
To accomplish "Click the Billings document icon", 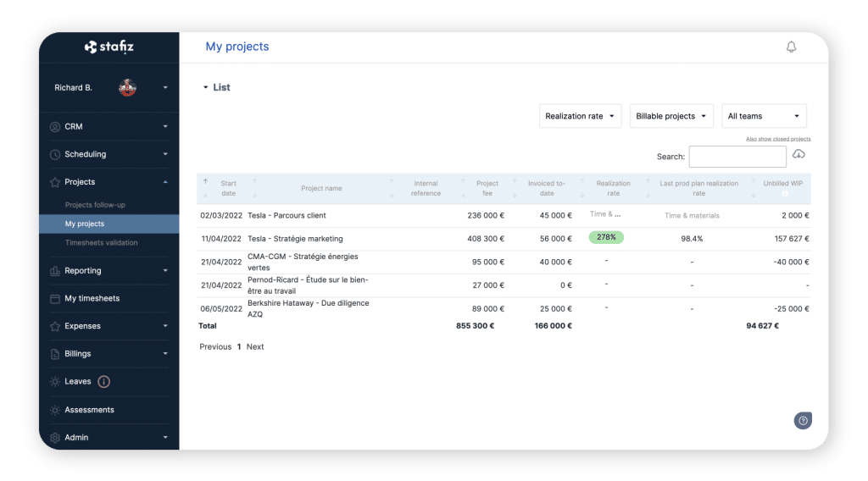I will [x=55, y=354].
